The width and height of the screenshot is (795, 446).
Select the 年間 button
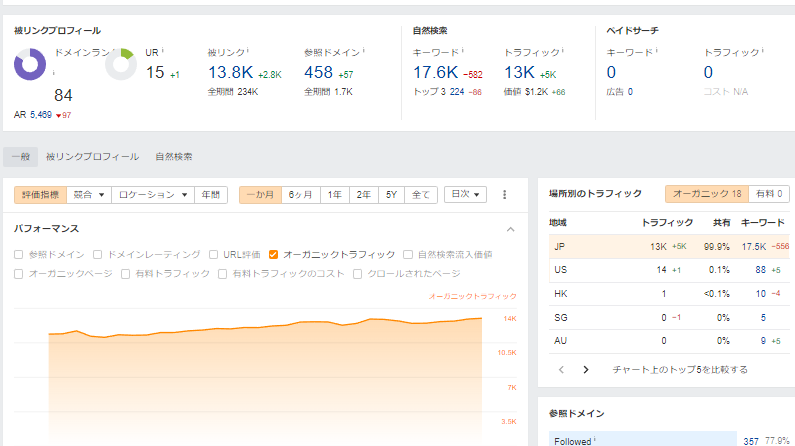click(x=211, y=195)
